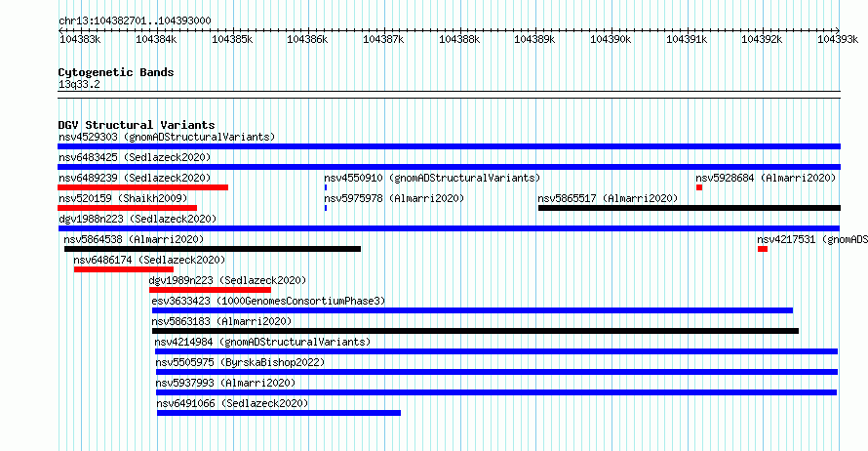Open the nsv4214984 gnomAD variant label

click(262, 342)
